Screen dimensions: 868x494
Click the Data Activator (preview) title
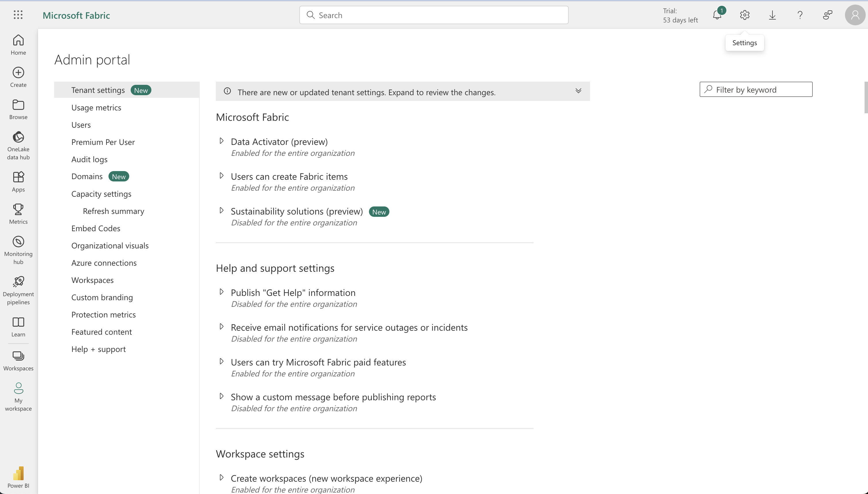point(279,142)
